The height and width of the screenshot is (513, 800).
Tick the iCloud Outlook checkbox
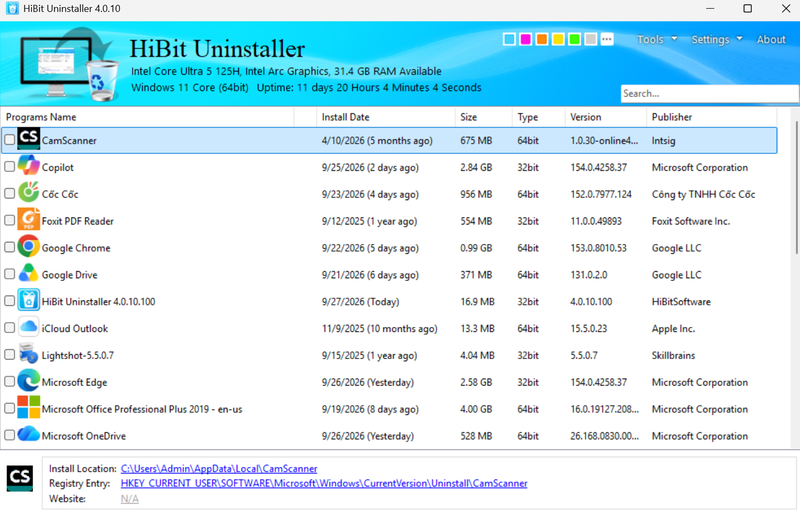coord(9,328)
